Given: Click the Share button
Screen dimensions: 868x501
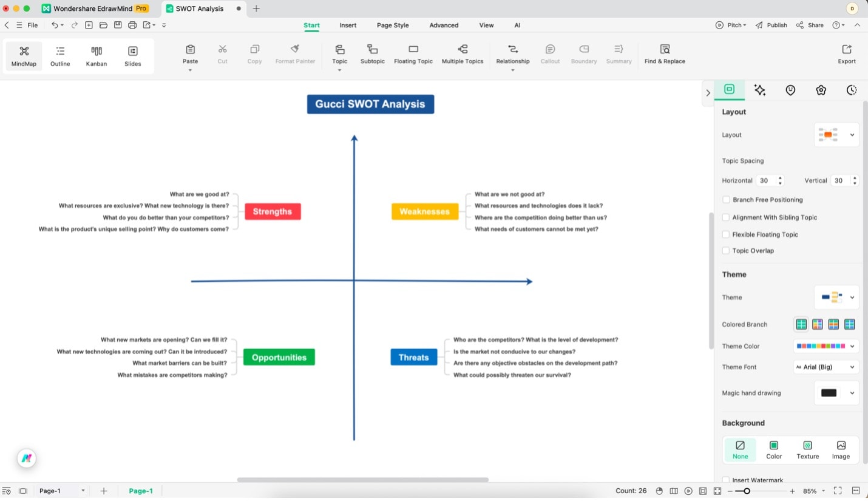Looking at the screenshot, I should 810,25.
